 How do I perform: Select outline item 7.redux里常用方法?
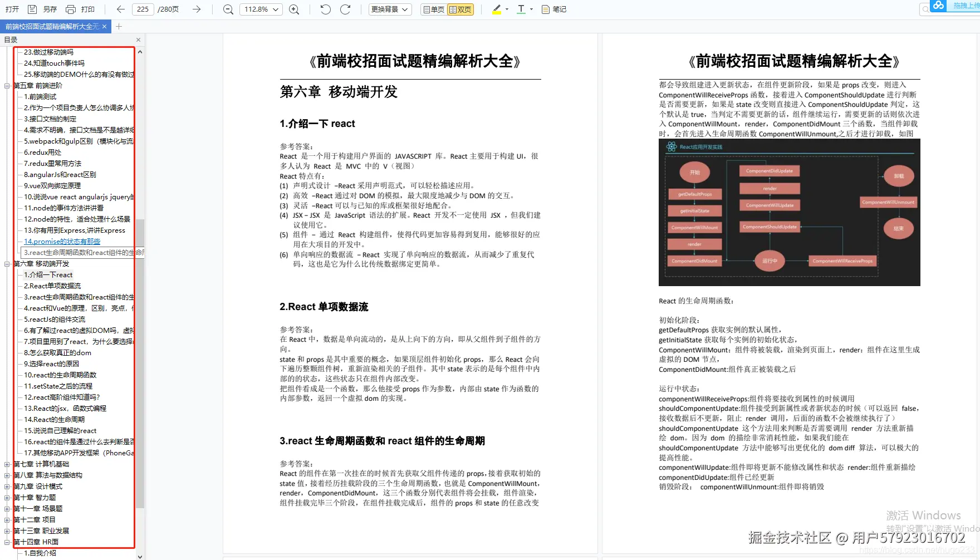point(52,164)
